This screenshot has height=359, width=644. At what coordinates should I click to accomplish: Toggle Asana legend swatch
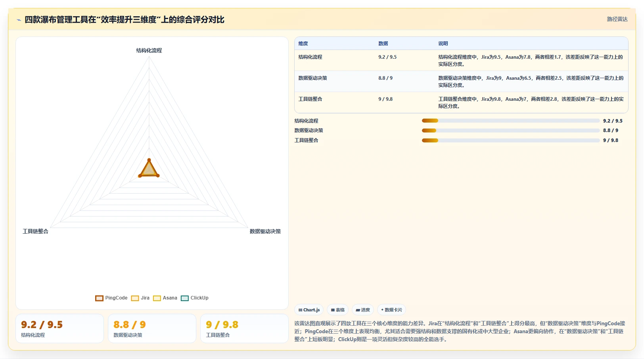pyautogui.click(x=157, y=298)
